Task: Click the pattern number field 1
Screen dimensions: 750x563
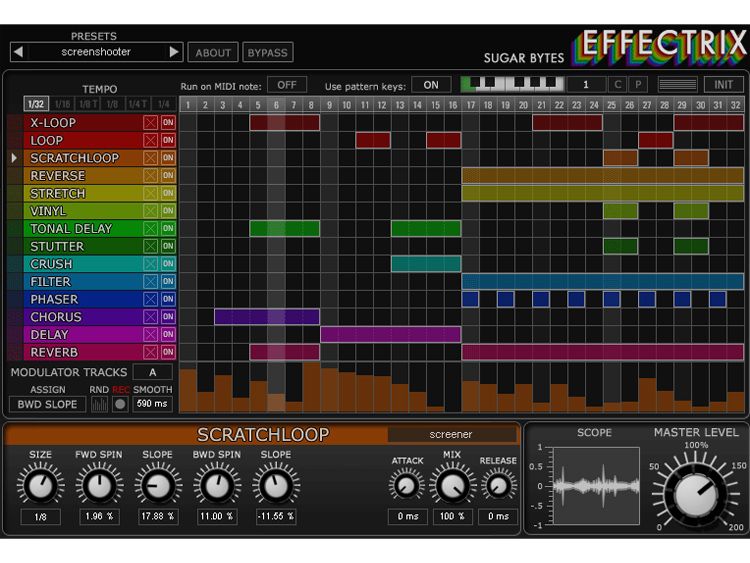Action: (586, 85)
